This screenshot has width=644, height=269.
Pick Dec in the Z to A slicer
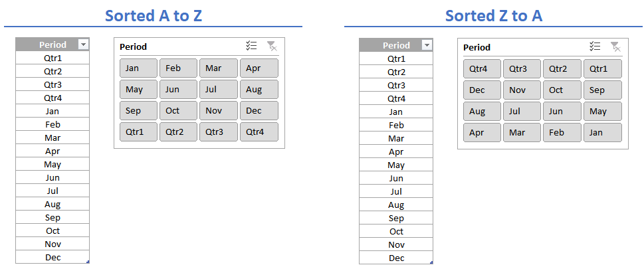483,90
